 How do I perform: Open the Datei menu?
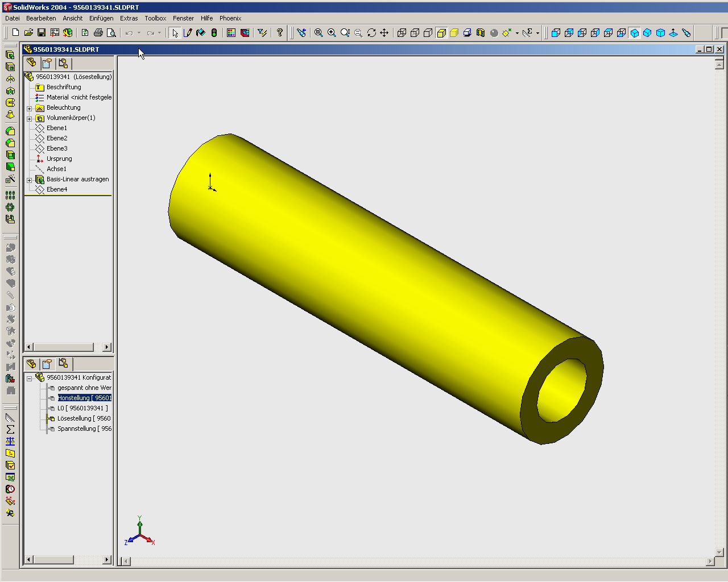coord(13,18)
